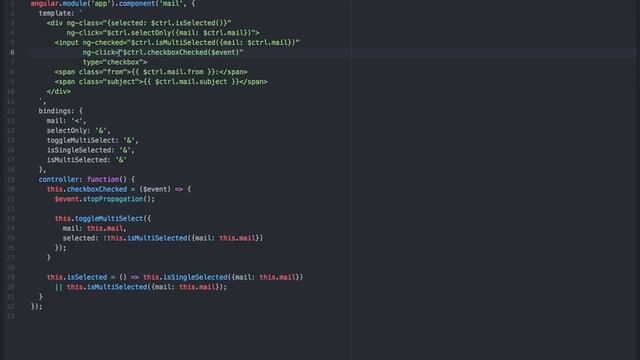Click 'this.isSingleSelected' in the isSelected arrow function

tap(185, 278)
